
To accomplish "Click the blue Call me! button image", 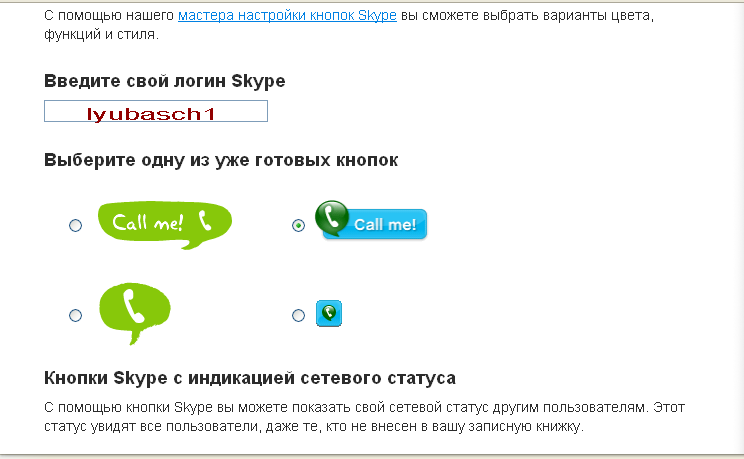I will coord(371,219).
